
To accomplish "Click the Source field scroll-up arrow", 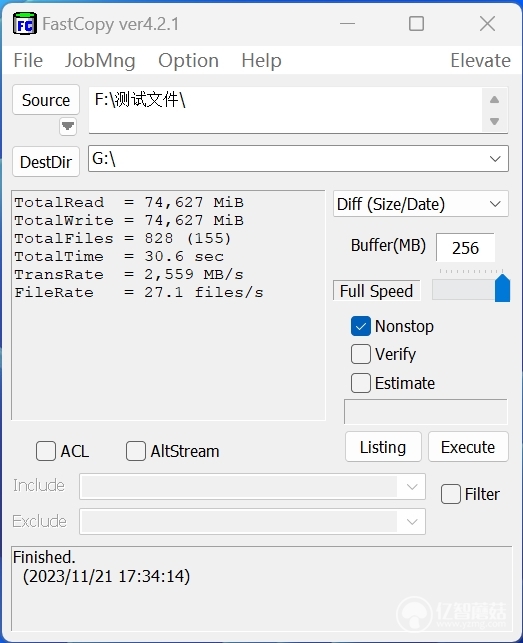I will point(495,100).
